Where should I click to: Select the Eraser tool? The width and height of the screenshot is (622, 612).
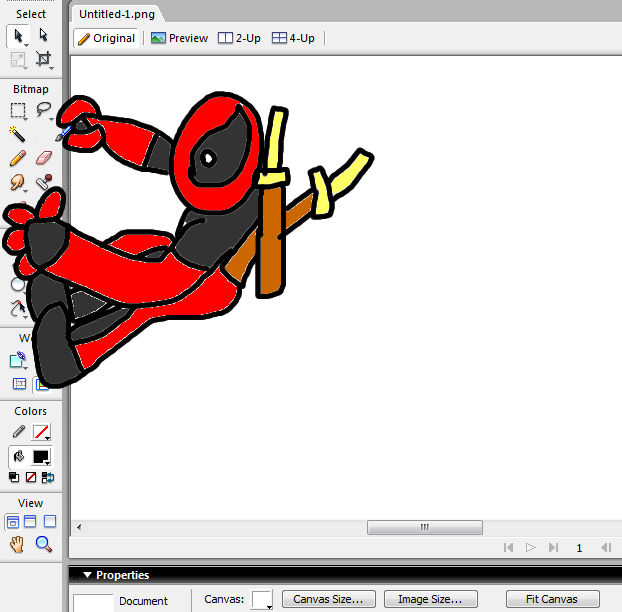tap(44, 157)
